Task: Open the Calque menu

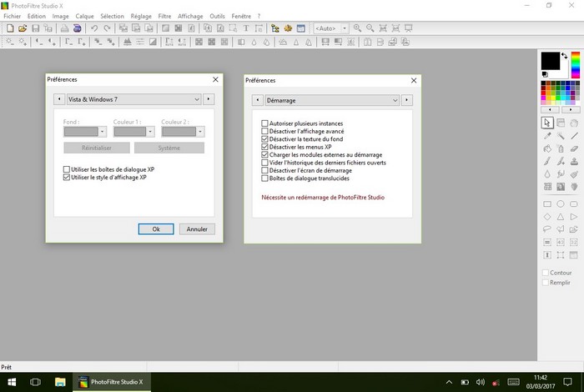Action: tap(84, 17)
